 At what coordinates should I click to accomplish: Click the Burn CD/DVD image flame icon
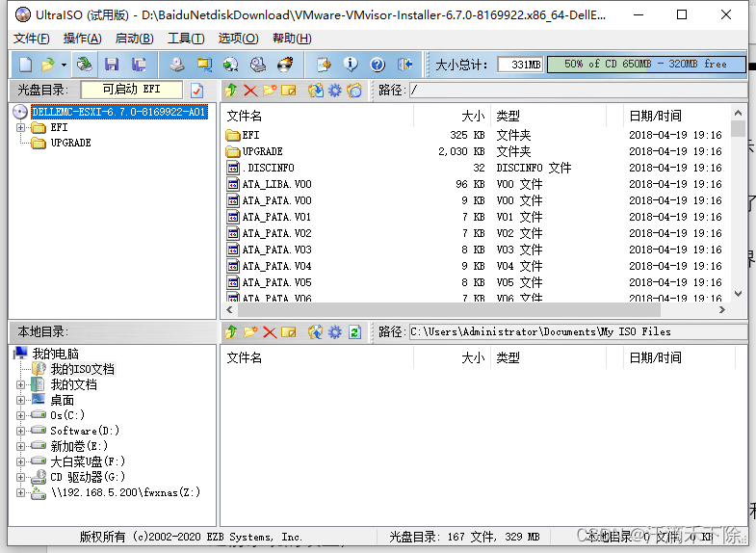pyautogui.click(x=285, y=65)
